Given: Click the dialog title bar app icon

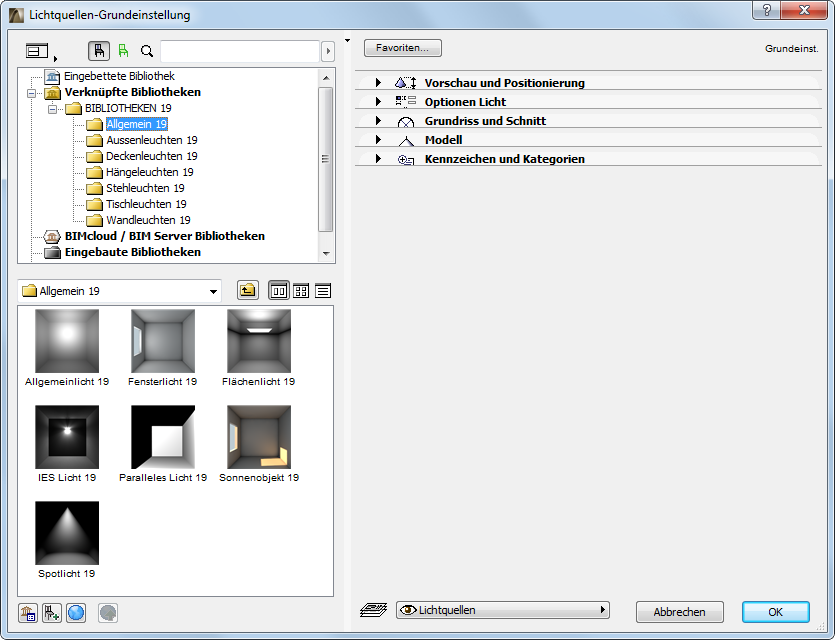Looking at the screenshot, I should [17, 15].
